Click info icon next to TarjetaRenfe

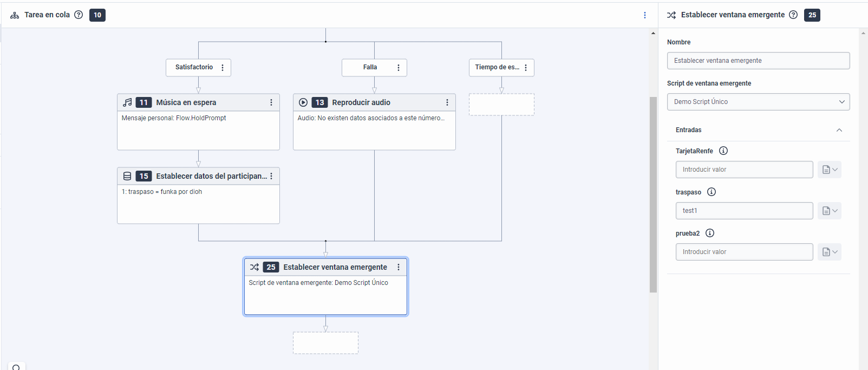(x=723, y=151)
